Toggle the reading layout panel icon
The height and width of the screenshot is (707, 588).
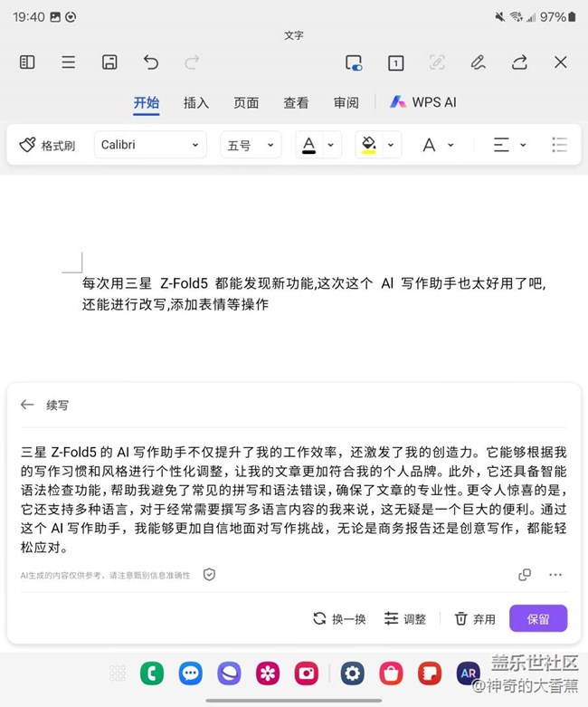(27, 62)
